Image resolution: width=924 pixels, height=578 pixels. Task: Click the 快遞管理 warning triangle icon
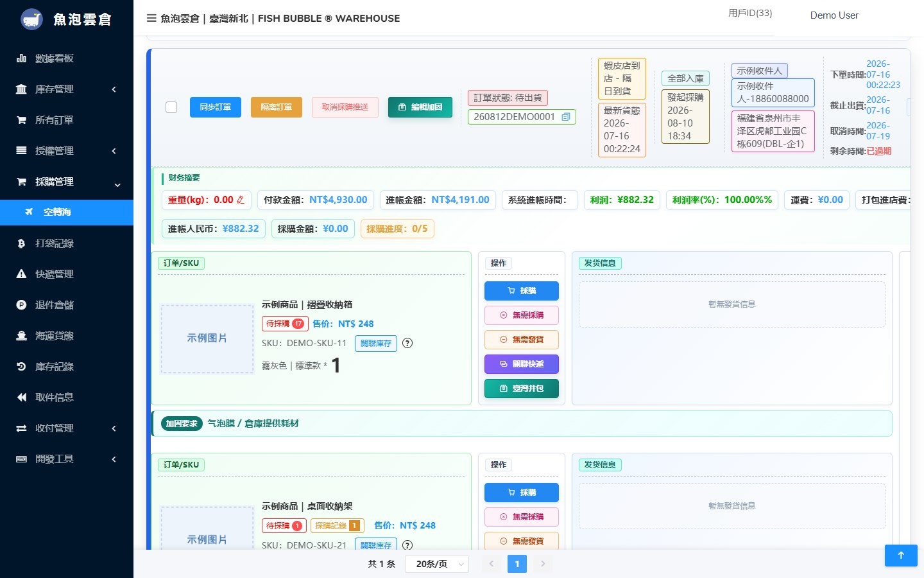[x=21, y=274]
